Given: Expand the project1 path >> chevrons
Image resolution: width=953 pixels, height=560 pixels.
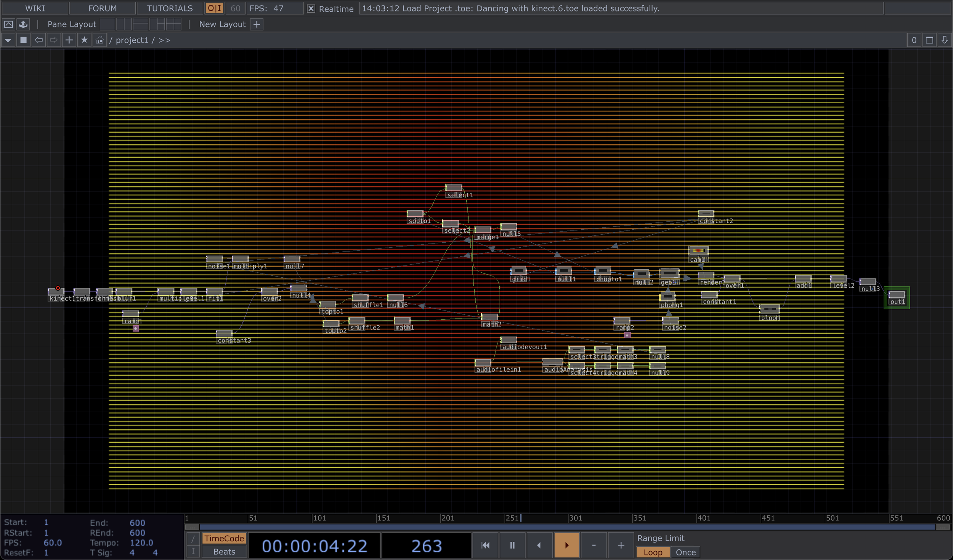Looking at the screenshot, I should coord(164,40).
